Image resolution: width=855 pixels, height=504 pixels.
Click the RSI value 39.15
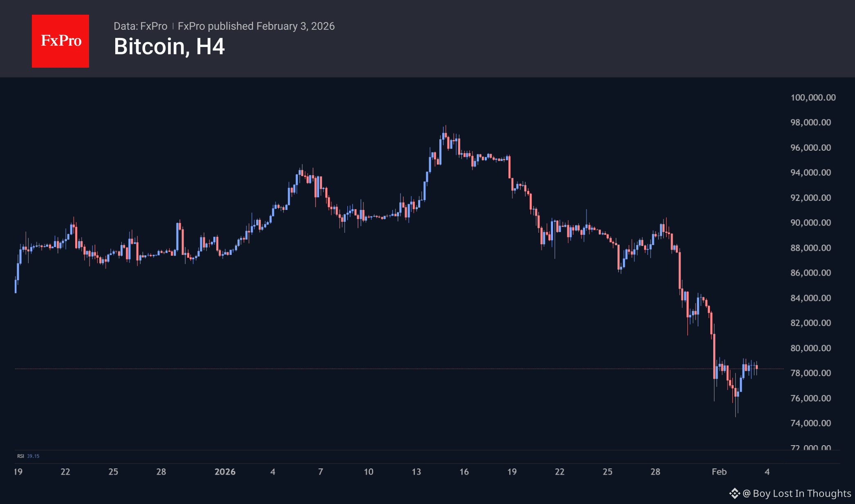33,456
